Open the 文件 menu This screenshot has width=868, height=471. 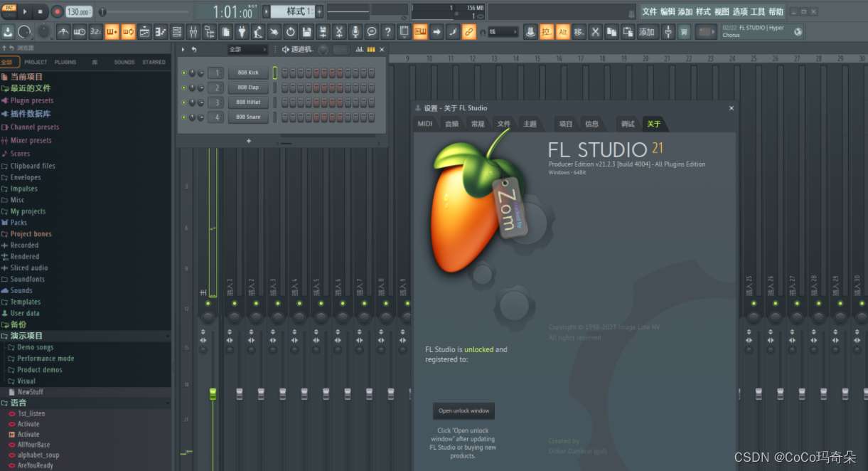point(649,12)
